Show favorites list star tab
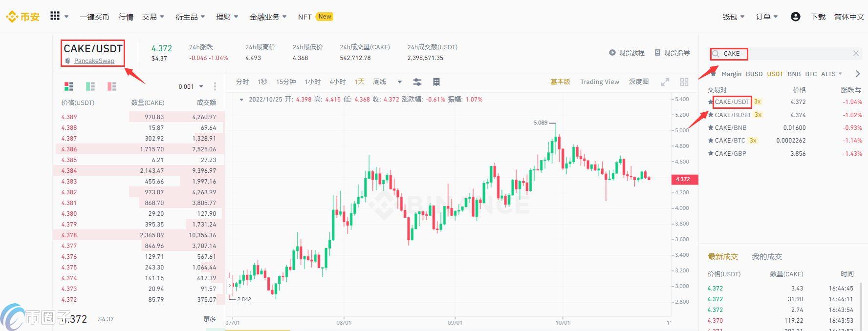868x331 pixels. coord(713,74)
